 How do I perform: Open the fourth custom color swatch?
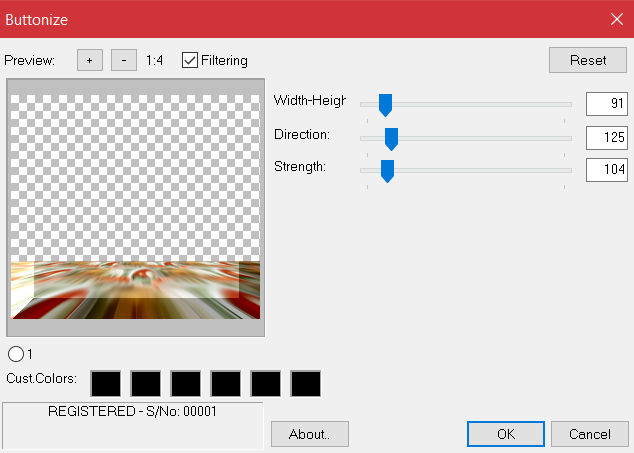226,383
